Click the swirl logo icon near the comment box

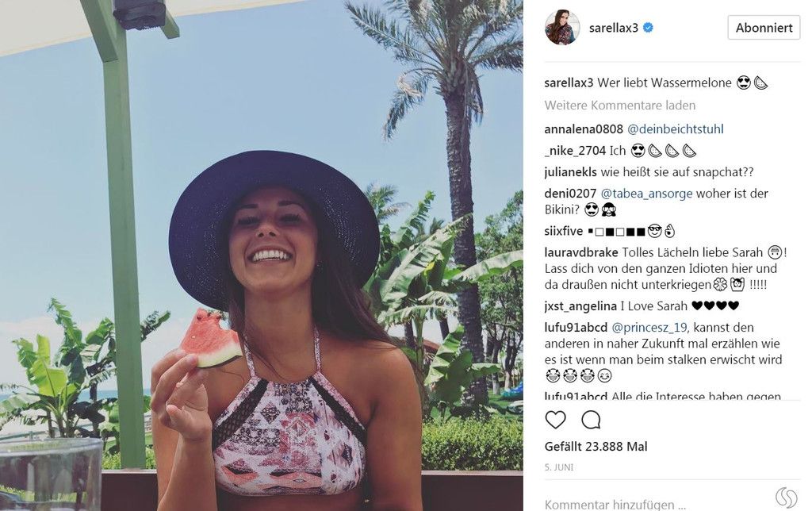[x=786, y=498]
